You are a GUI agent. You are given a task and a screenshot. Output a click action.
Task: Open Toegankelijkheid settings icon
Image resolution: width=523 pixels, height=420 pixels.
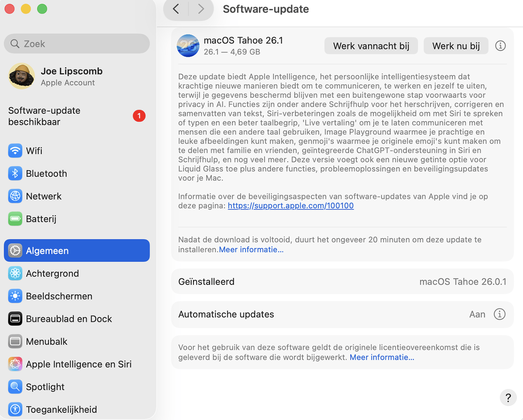pyautogui.click(x=15, y=409)
